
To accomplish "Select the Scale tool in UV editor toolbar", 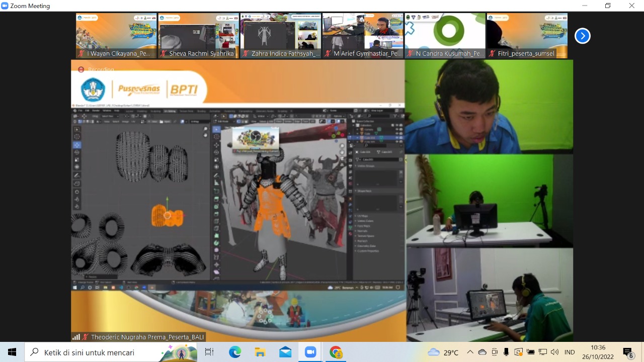I will click(77, 159).
